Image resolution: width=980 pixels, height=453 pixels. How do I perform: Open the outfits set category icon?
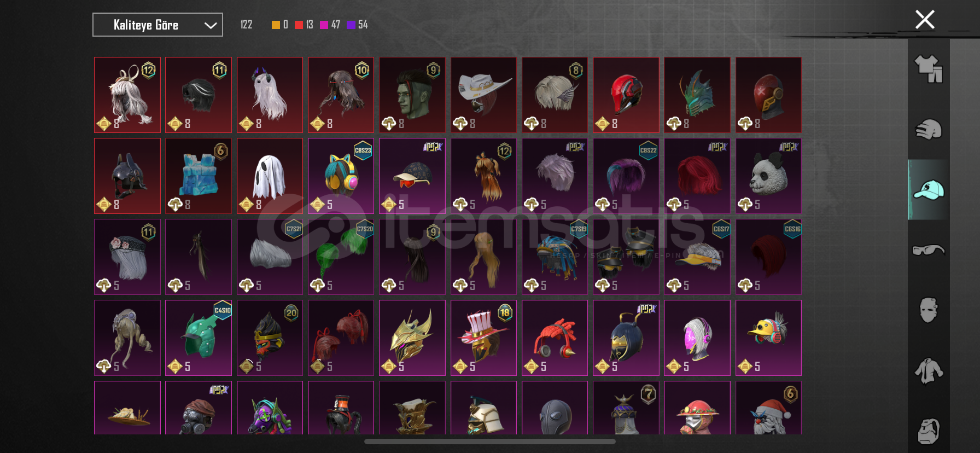click(x=929, y=69)
